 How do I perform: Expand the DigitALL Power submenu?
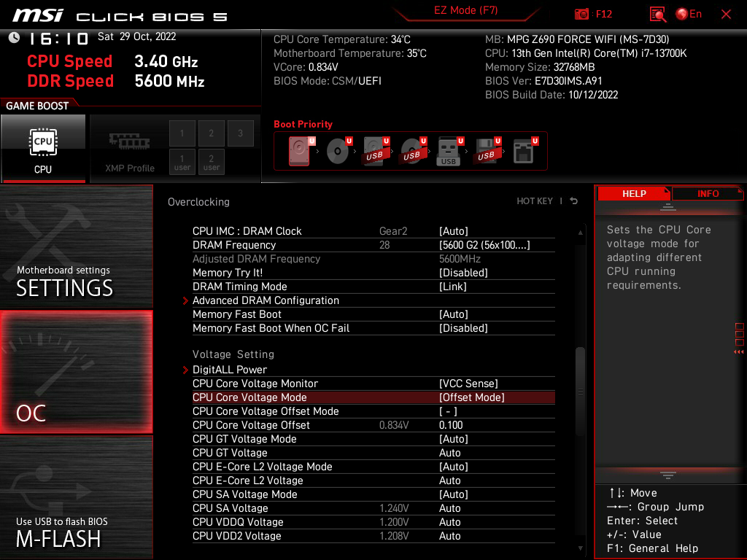tap(230, 370)
